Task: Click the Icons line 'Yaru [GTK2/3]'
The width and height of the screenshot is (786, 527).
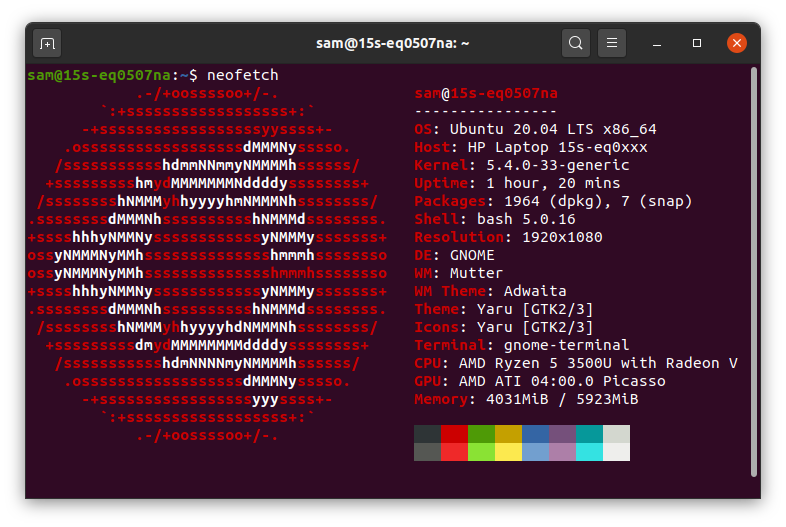Action: [x=535, y=327]
